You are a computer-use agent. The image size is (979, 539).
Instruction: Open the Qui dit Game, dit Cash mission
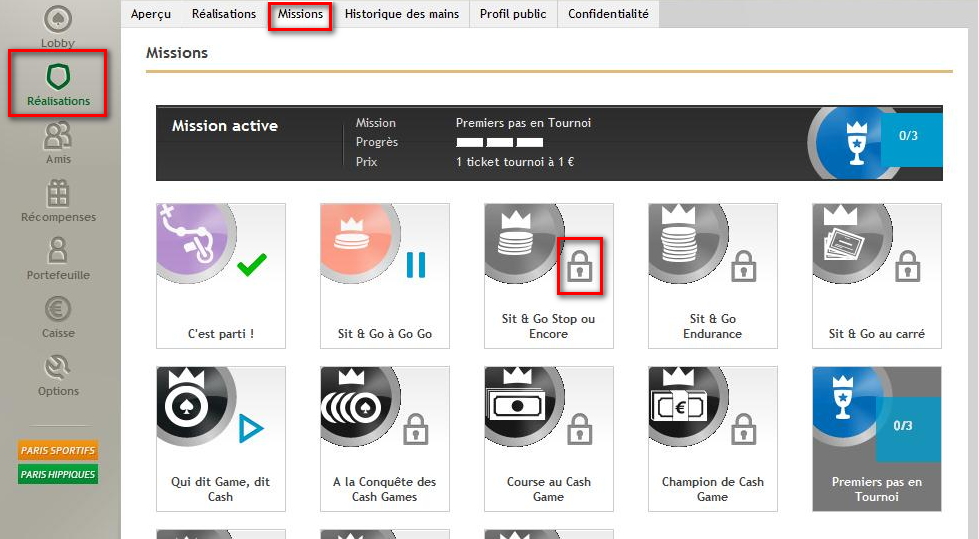coord(220,438)
